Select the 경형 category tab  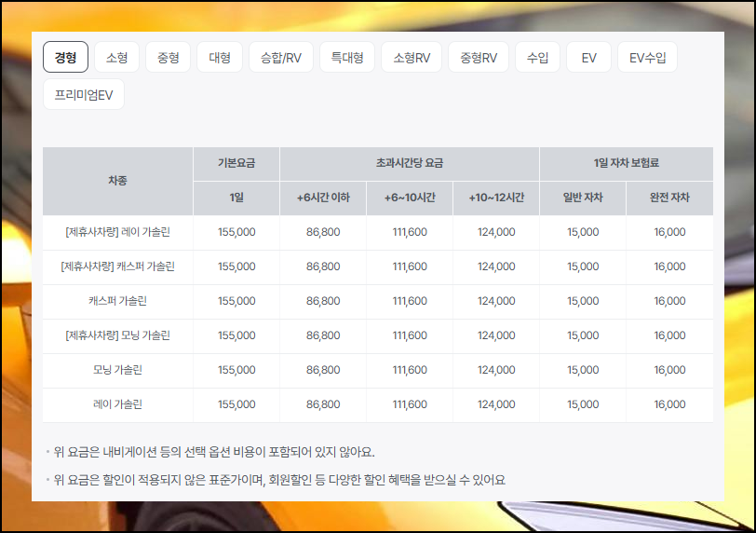pyautogui.click(x=65, y=58)
